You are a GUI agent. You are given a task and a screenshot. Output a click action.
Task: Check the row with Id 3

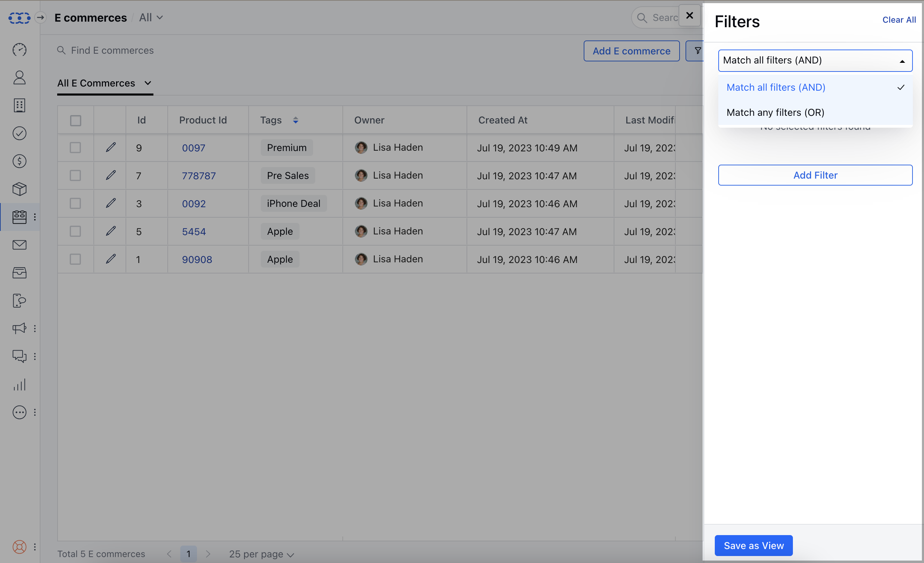coord(75,203)
